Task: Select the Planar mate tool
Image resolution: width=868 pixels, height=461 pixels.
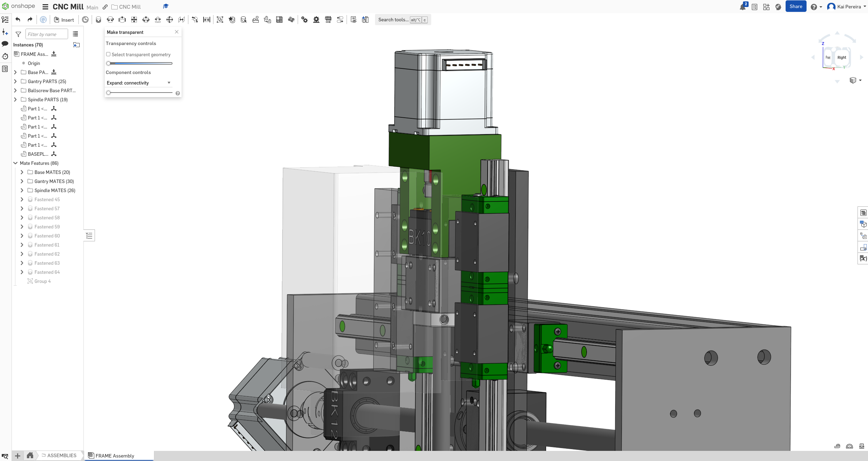Action: [134, 20]
